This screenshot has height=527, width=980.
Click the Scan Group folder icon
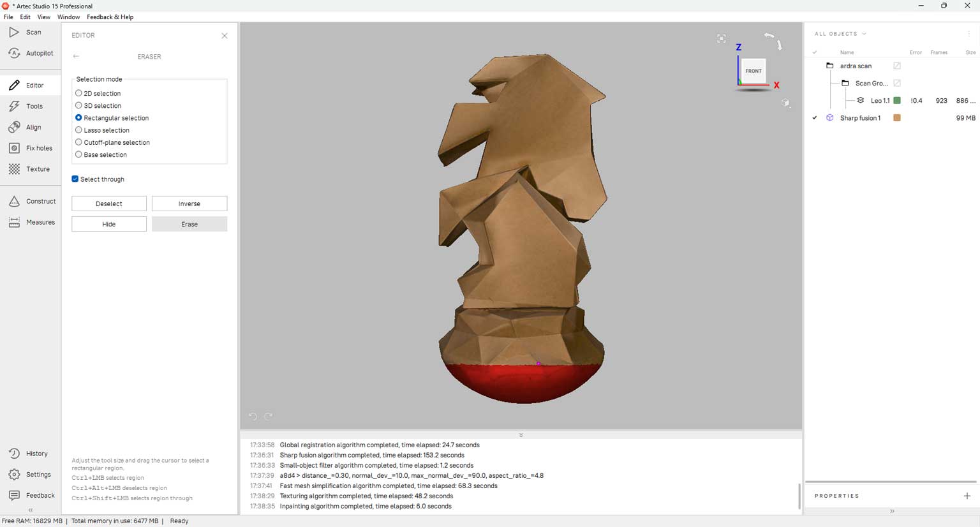tap(845, 83)
